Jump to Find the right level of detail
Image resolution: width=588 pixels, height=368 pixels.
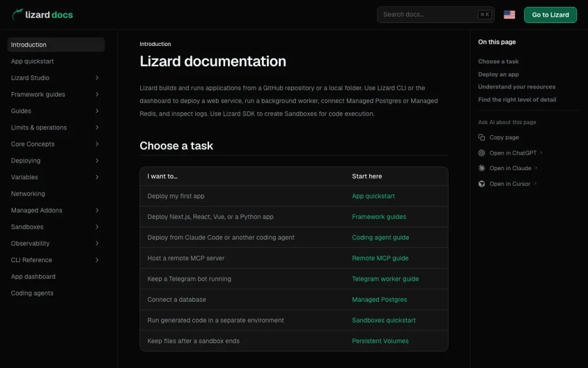click(517, 99)
